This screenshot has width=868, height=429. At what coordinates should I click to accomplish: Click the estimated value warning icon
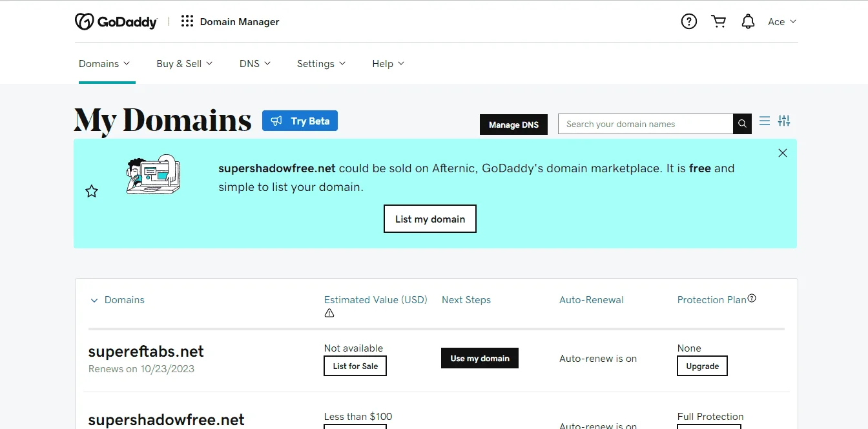329,313
